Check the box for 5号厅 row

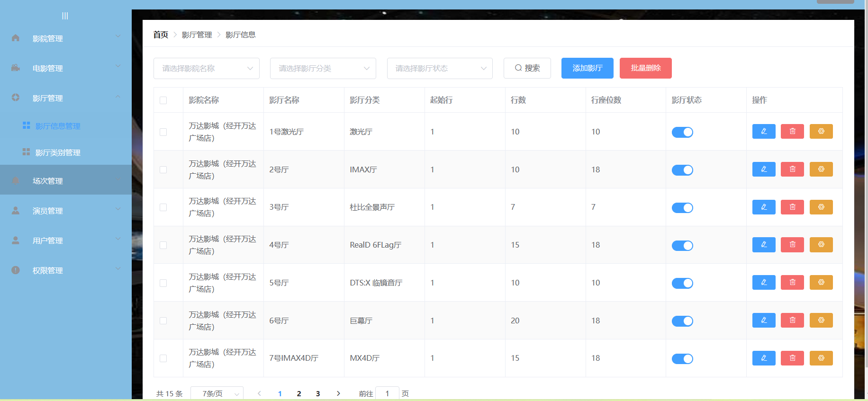click(x=163, y=283)
